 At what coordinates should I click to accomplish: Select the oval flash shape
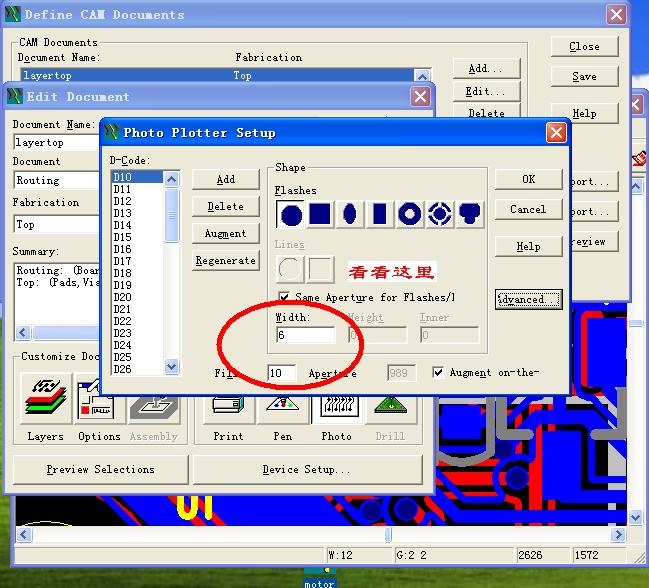click(x=350, y=214)
